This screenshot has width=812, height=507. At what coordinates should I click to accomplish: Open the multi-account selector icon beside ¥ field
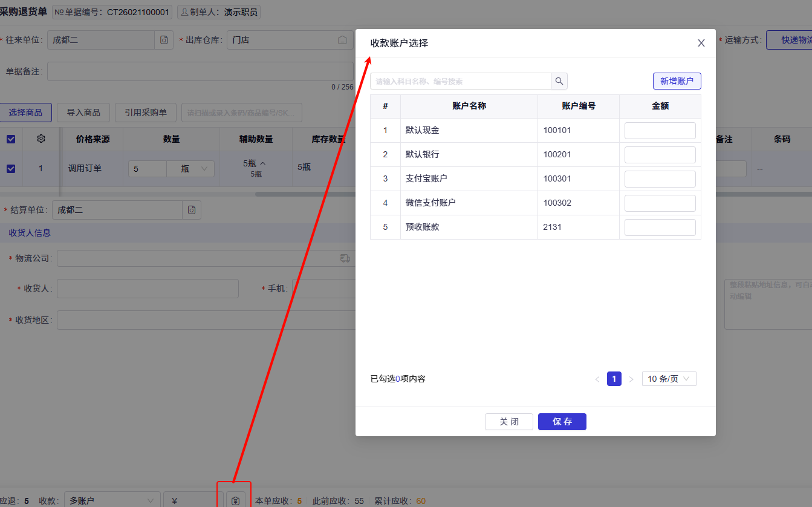click(x=236, y=500)
